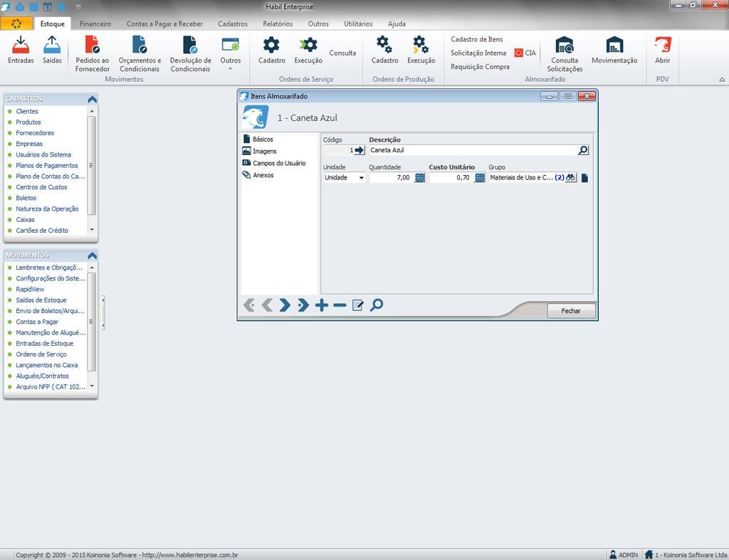The height and width of the screenshot is (560, 729).
Task: Open the Quantidade calculator
Action: tap(420, 177)
